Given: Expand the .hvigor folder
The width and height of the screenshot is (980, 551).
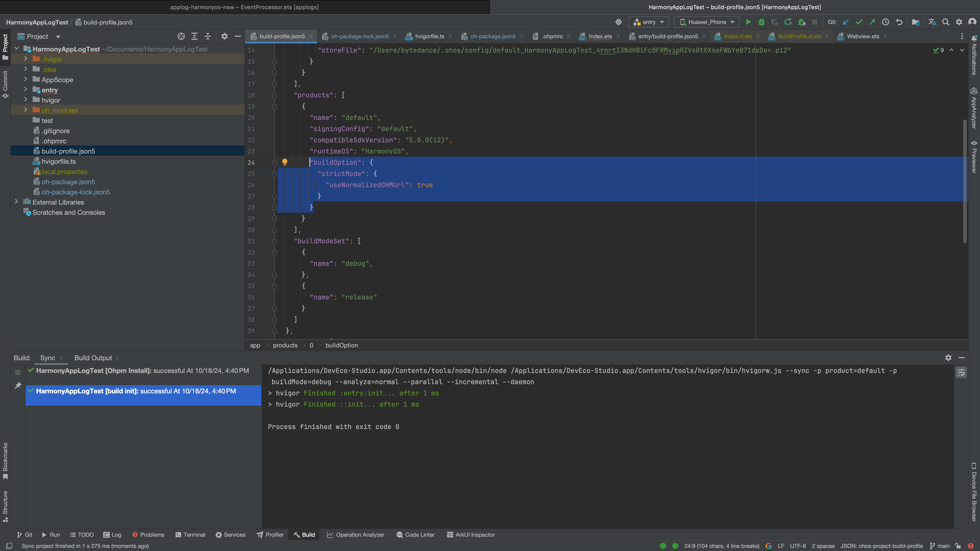Looking at the screenshot, I should 26,59.
